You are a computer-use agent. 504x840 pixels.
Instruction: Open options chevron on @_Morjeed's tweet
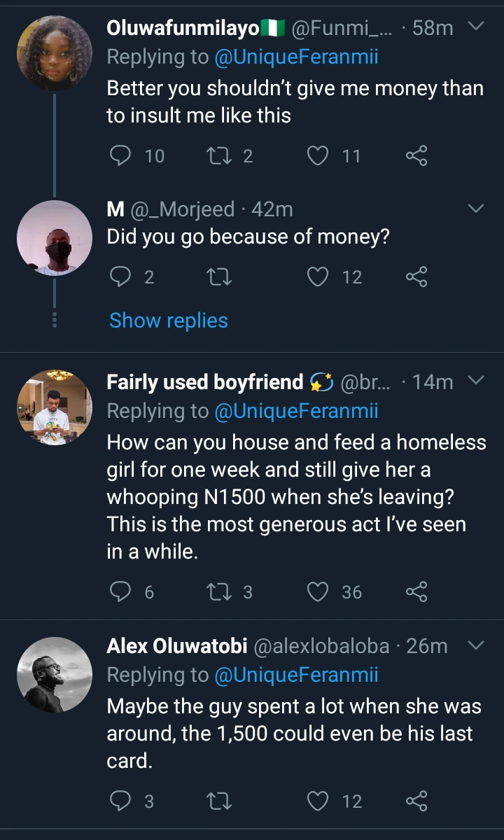point(475,209)
